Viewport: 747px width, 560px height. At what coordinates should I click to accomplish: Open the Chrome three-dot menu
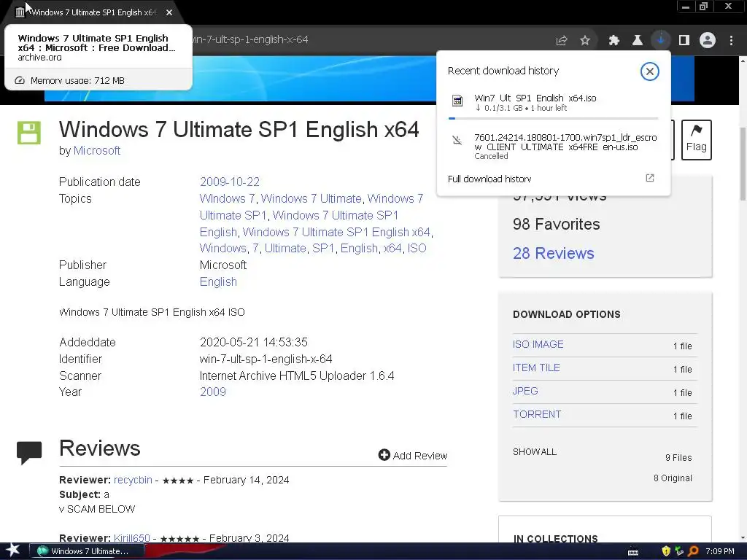coord(731,41)
